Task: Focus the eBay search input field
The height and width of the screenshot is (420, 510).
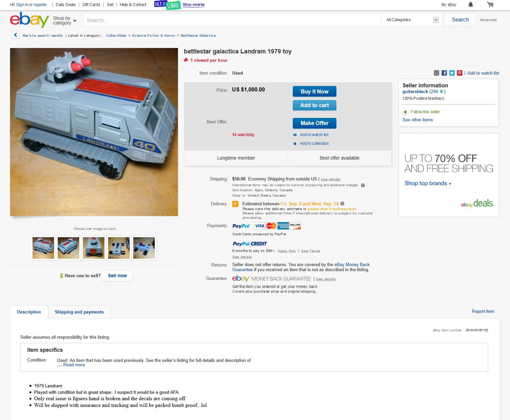Action: point(232,20)
